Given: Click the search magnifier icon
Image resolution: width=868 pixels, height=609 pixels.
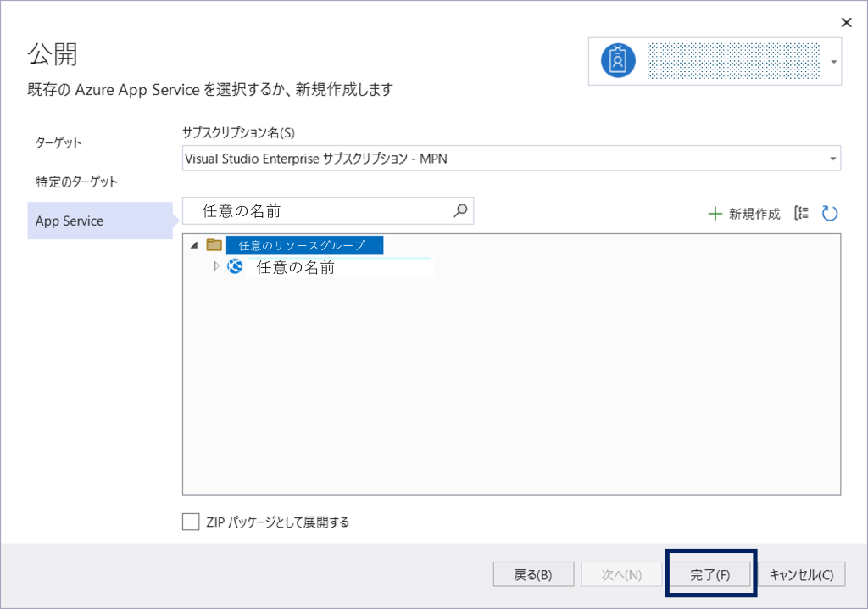Looking at the screenshot, I should click(460, 210).
